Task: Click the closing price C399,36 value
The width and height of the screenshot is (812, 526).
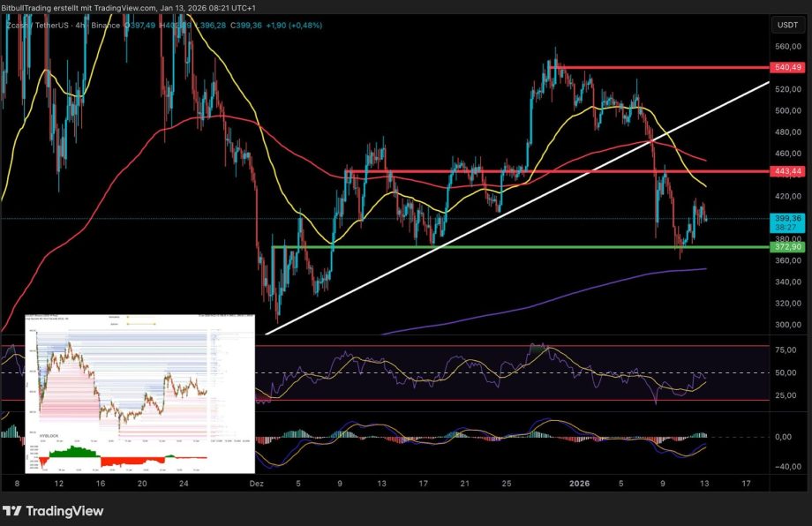Action: [250, 26]
